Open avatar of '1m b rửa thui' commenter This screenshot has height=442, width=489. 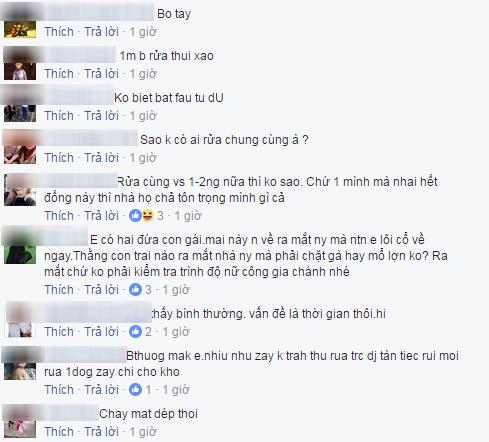point(20,63)
